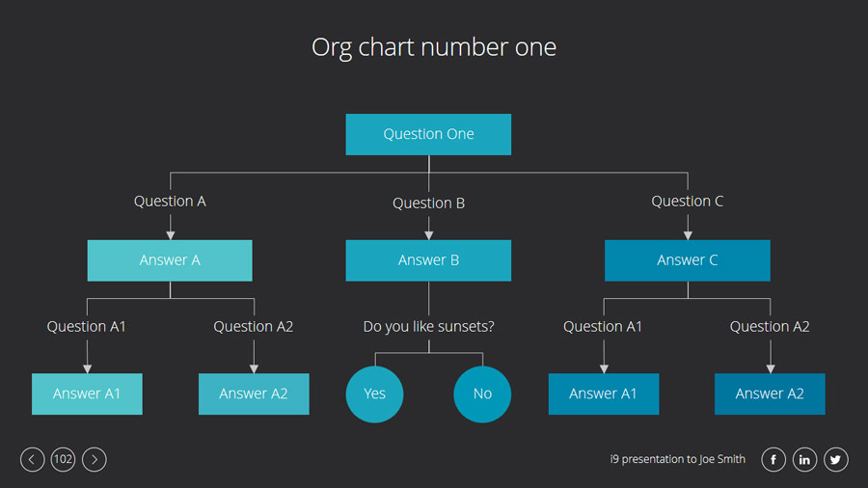This screenshot has height=488, width=868.
Task: Click Answer A2 under Answer C
Action: pyautogui.click(x=770, y=393)
